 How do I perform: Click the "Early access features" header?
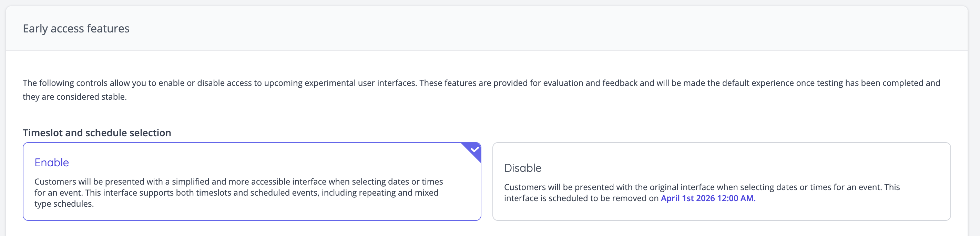click(x=76, y=29)
